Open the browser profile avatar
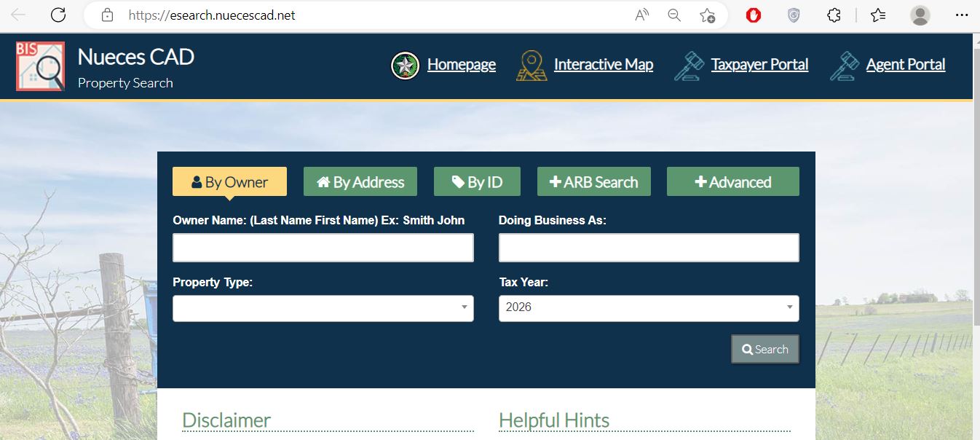Image resolution: width=980 pixels, height=440 pixels. [920, 15]
